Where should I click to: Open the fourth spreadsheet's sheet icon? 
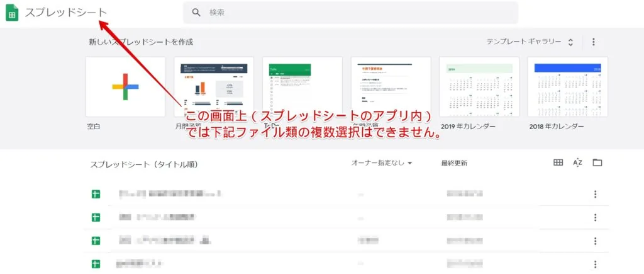(x=96, y=263)
